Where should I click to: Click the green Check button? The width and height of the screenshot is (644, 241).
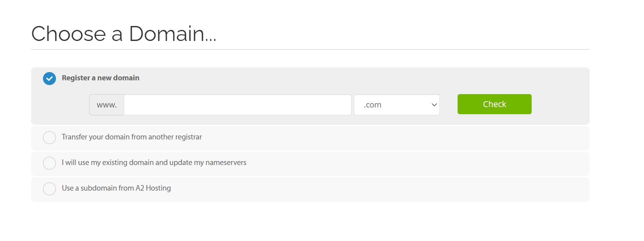point(494,104)
